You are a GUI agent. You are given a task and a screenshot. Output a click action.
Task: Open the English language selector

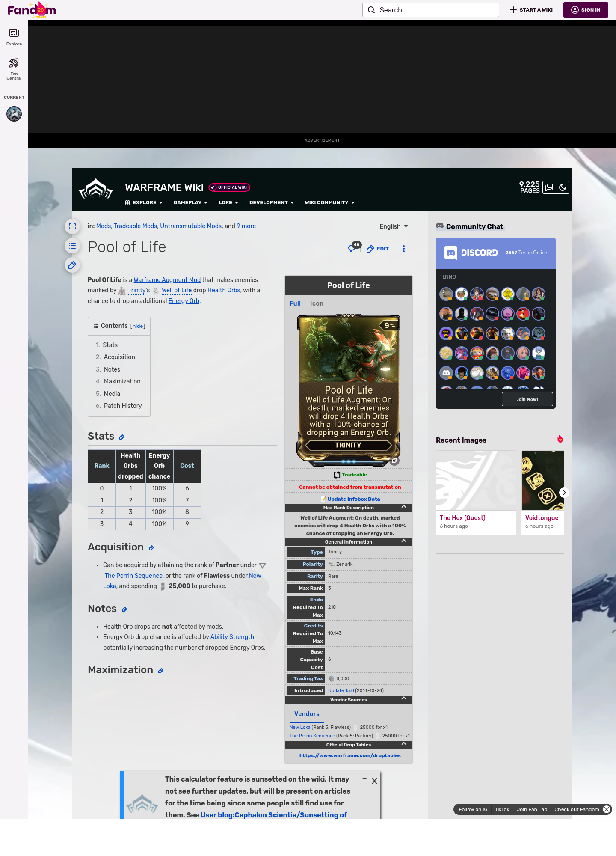[394, 226]
